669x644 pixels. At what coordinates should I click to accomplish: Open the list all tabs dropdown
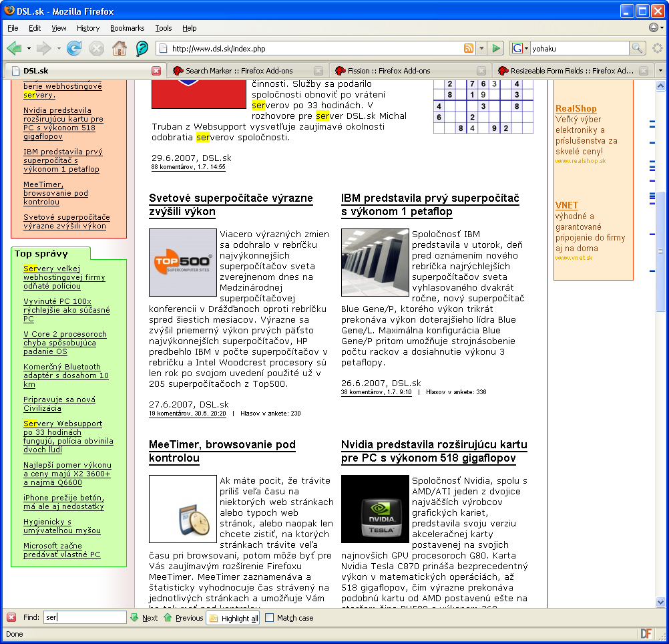660,70
